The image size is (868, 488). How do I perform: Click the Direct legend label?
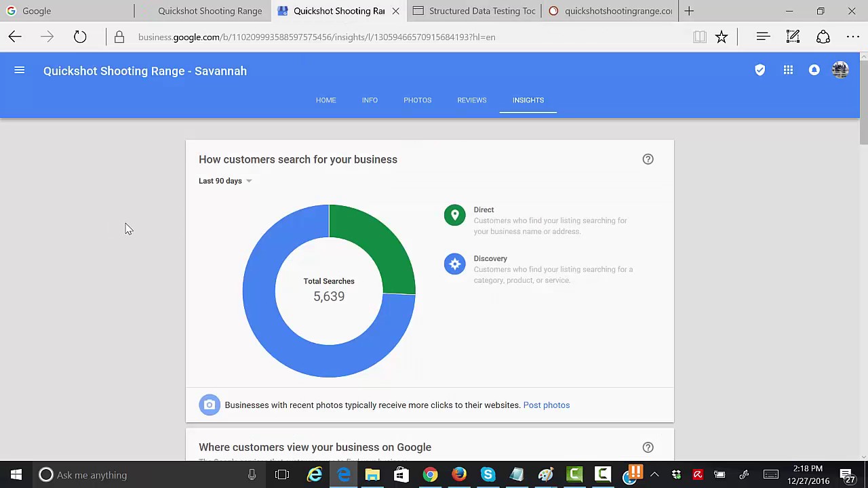[x=484, y=210]
